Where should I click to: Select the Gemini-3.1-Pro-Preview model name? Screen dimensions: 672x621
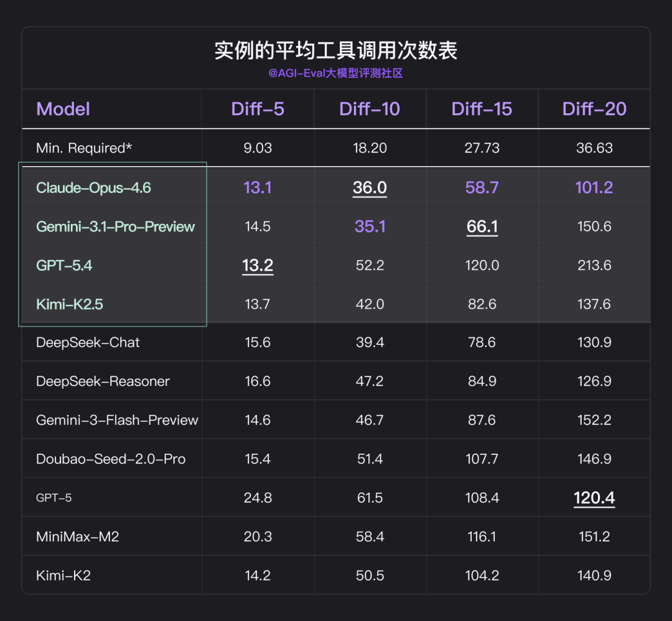pyautogui.click(x=115, y=226)
